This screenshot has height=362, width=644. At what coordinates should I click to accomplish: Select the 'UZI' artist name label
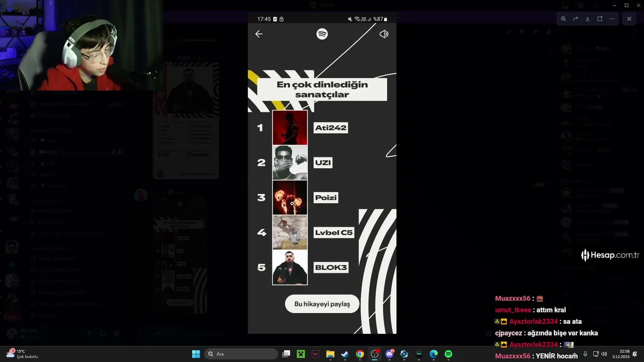point(323,162)
